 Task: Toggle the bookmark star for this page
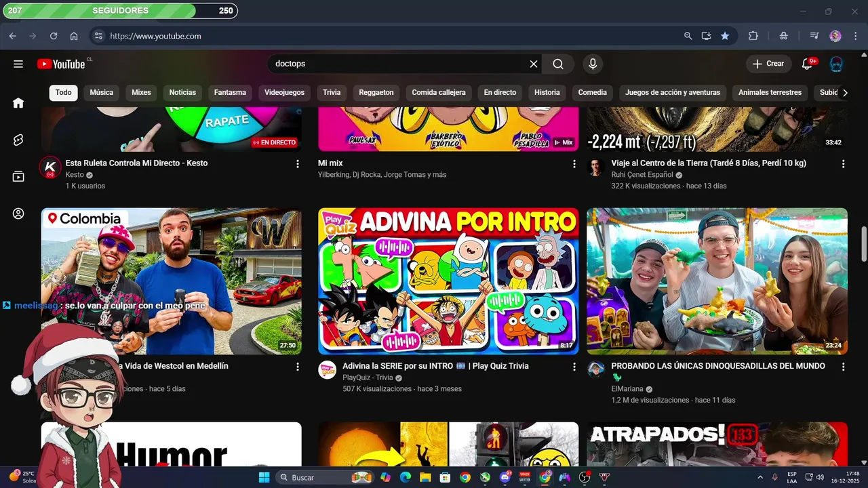click(x=725, y=36)
